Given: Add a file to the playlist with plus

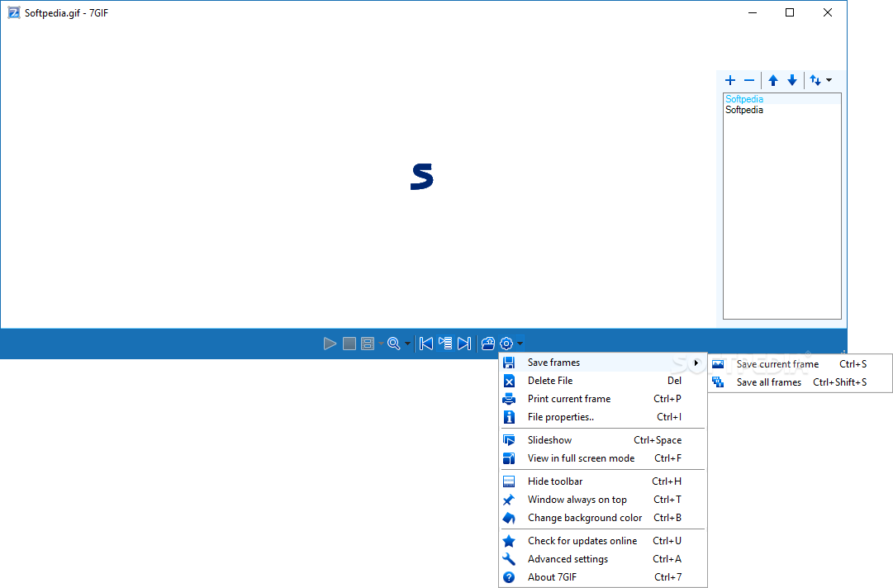Looking at the screenshot, I should tap(730, 80).
